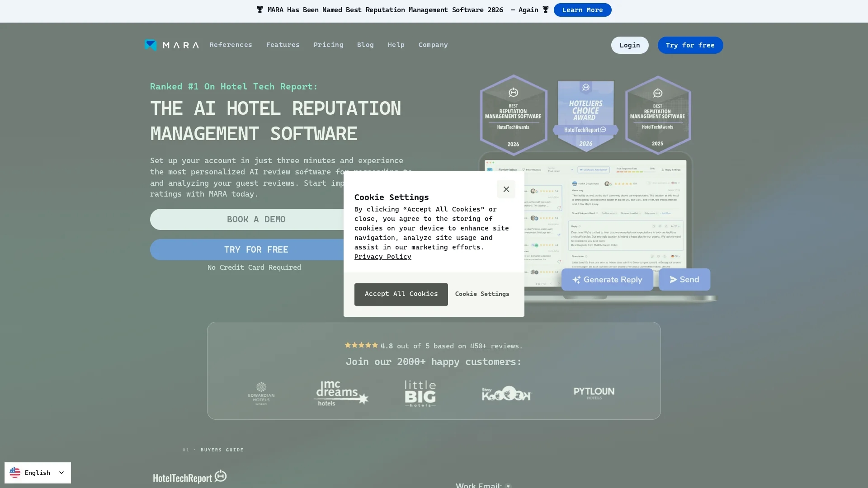
Task: Click the trophy icon left of the banner text
Action: [x=260, y=10]
